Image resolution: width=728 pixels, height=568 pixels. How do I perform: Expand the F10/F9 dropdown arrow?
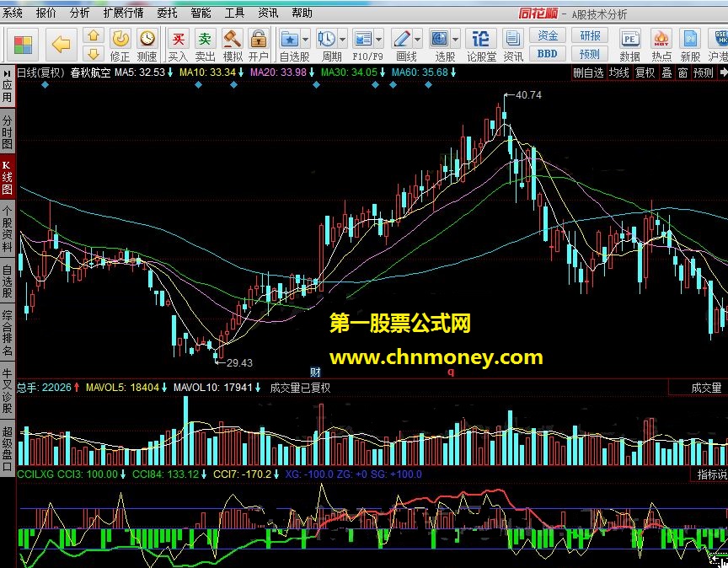pyautogui.click(x=378, y=40)
